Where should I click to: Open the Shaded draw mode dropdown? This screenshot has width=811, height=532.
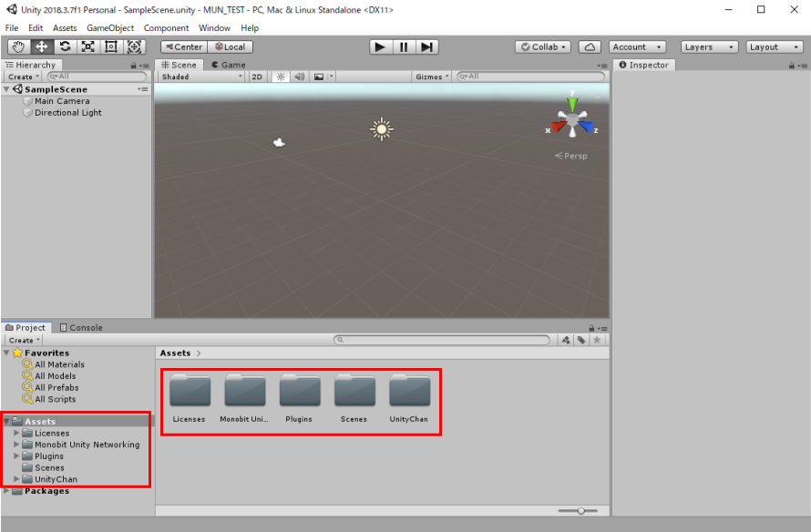pyautogui.click(x=201, y=77)
